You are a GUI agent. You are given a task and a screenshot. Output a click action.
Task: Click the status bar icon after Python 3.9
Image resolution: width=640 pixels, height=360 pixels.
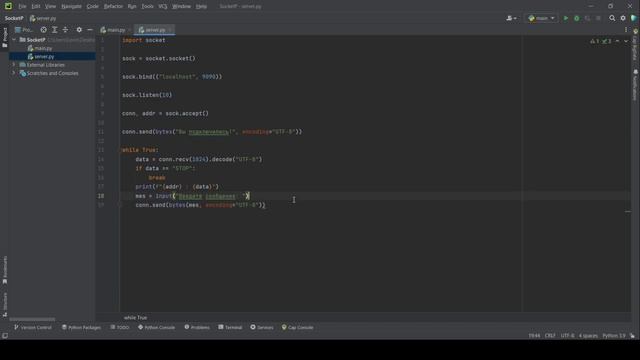pyautogui.click(x=632, y=336)
